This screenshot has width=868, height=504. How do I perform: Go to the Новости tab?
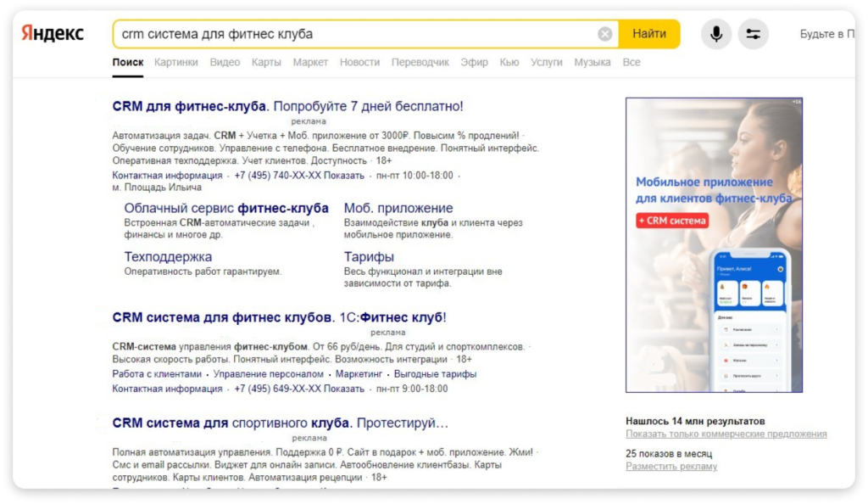(359, 62)
